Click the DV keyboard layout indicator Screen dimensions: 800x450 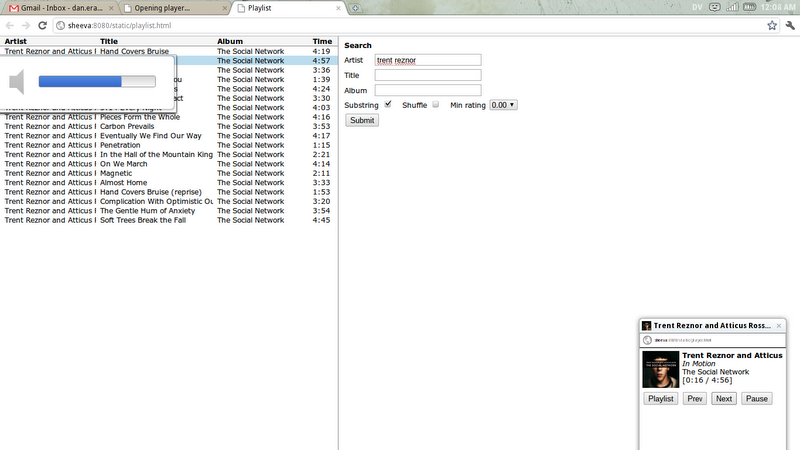tap(697, 7)
